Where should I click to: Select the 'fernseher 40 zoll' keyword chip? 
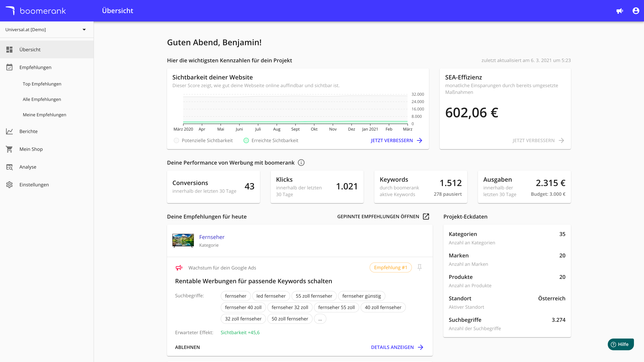(x=243, y=307)
